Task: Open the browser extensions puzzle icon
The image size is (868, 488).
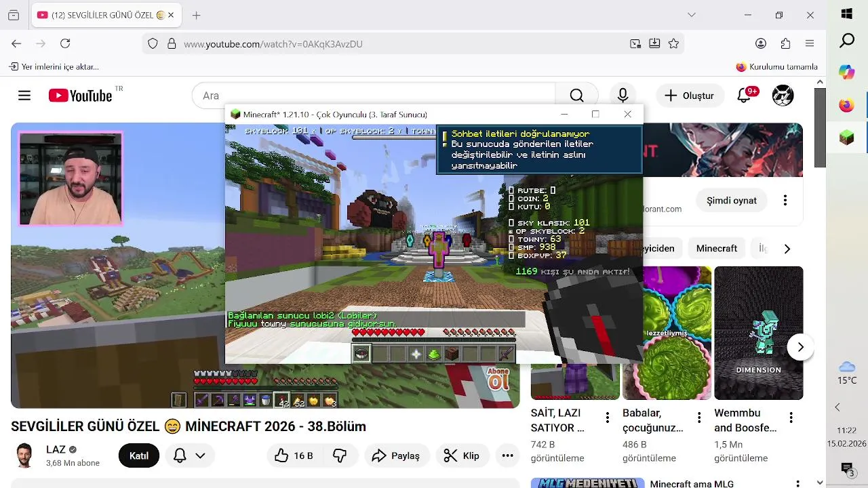Action: 785,43
